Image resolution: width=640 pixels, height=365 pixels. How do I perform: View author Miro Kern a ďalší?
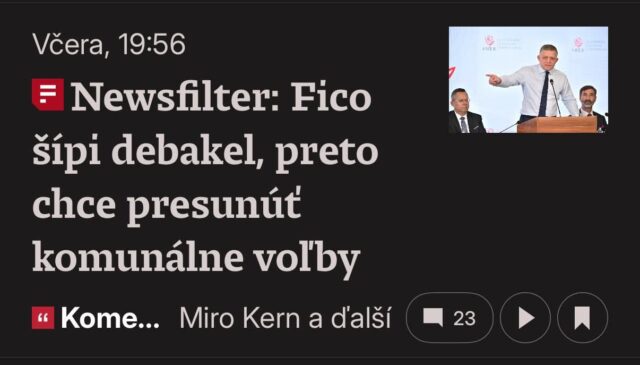(x=285, y=318)
